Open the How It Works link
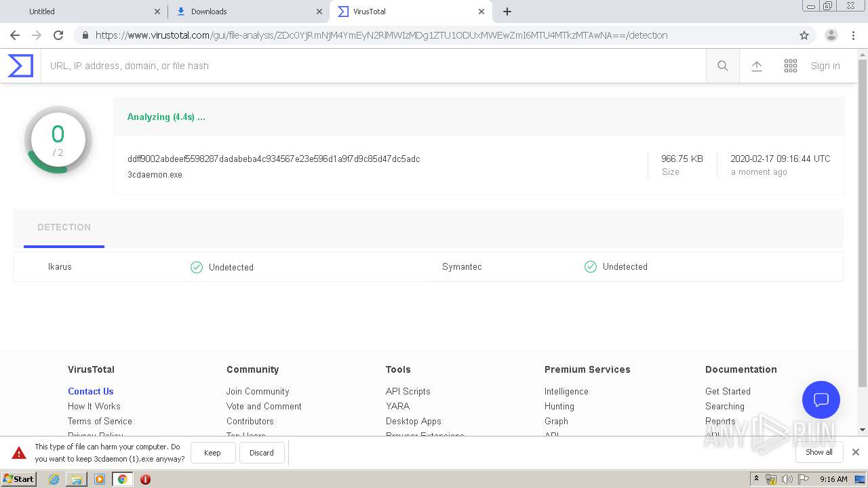This screenshot has height=488, width=868. pos(94,407)
